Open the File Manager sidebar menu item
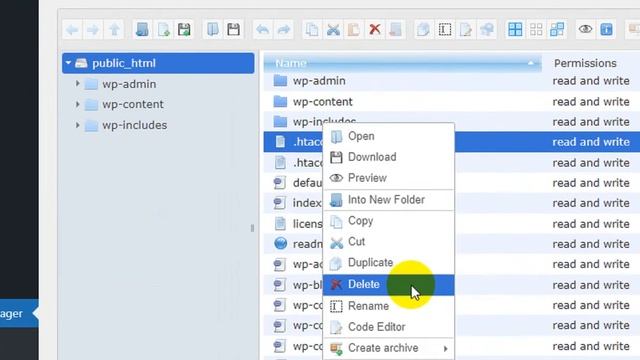Image resolution: width=640 pixels, height=360 pixels. click(18, 313)
